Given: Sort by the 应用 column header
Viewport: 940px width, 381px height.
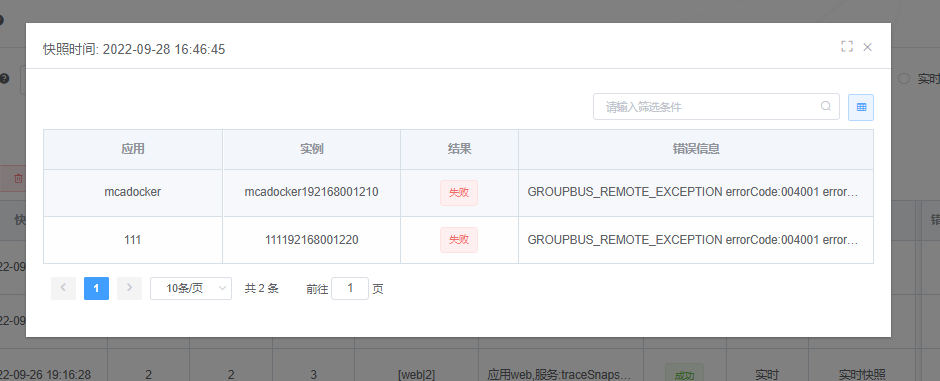Looking at the screenshot, I should (x=132, y=149).
